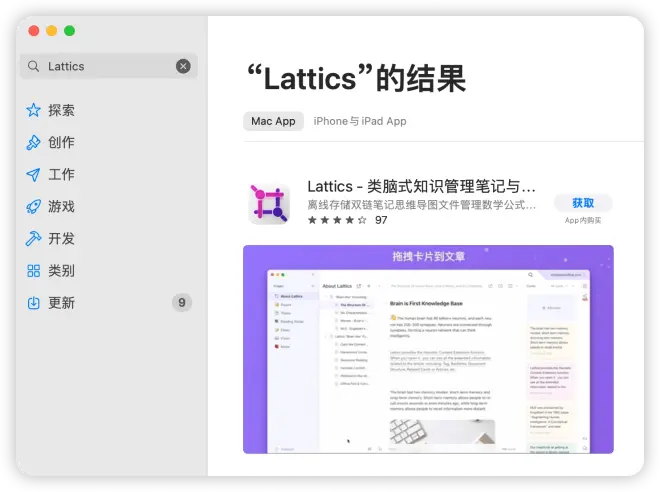
Task: Click the App内购买 label
Action: tap(583, 221)
